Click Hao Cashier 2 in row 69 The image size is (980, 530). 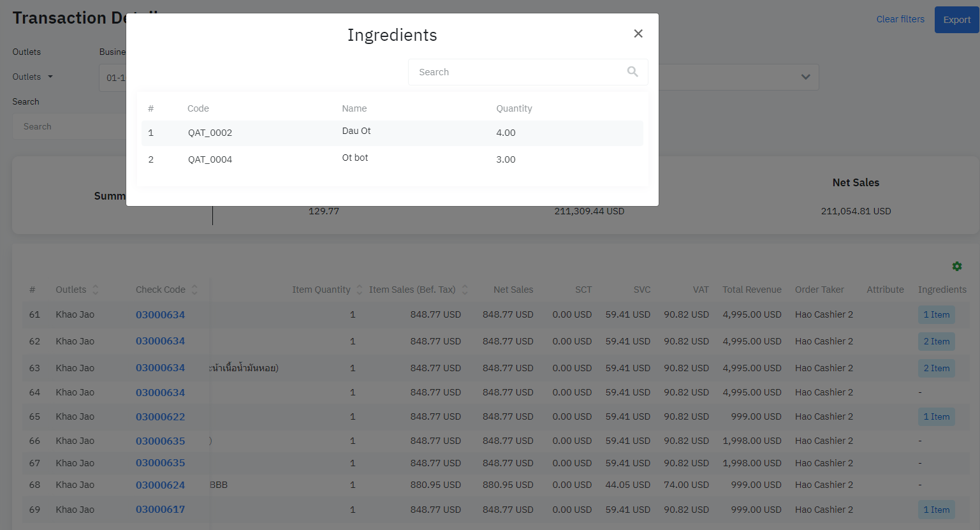[x=824, y=510]
